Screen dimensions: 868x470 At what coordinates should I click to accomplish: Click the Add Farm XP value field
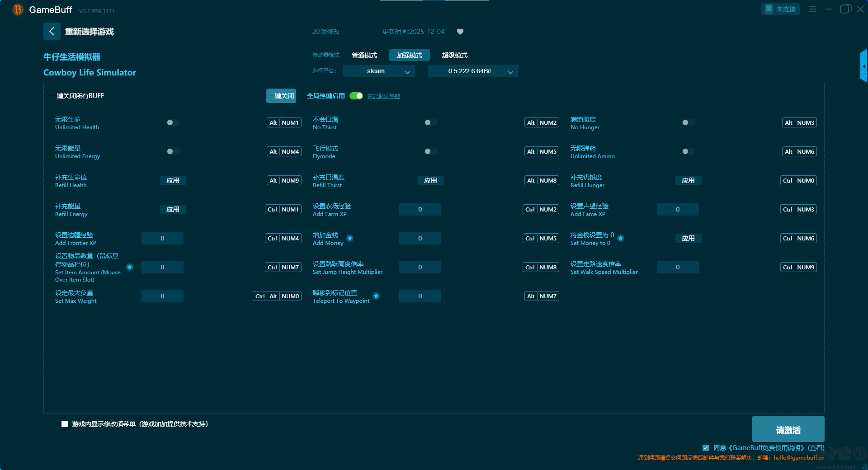[420, 209]
